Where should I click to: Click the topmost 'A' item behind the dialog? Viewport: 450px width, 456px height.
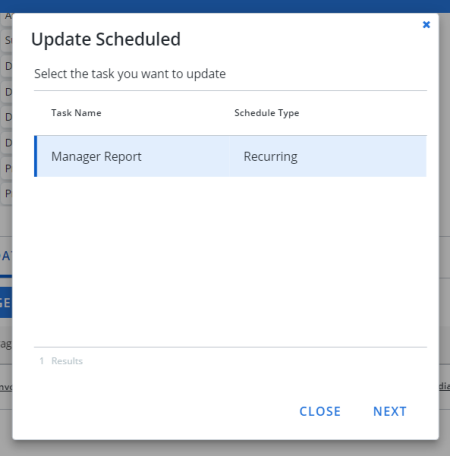coord(7,18)
